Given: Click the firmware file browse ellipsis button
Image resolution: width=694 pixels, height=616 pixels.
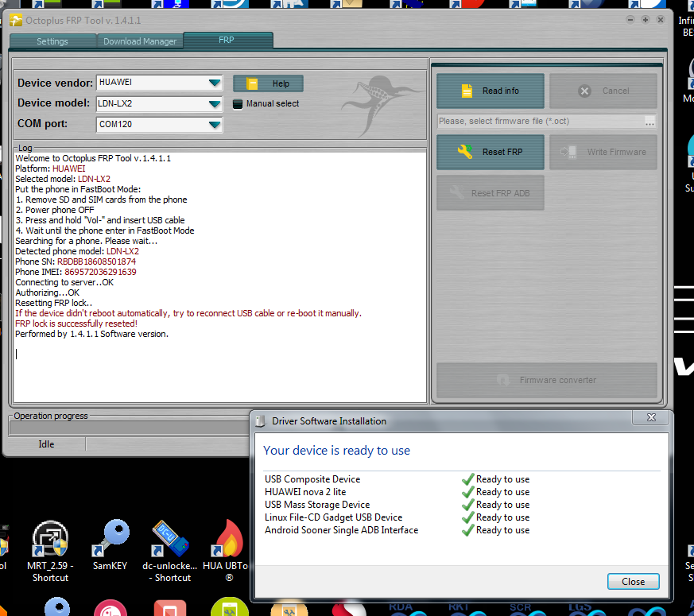Looking at the screenshot, I should pyautogui.click(x=649, y=122).
